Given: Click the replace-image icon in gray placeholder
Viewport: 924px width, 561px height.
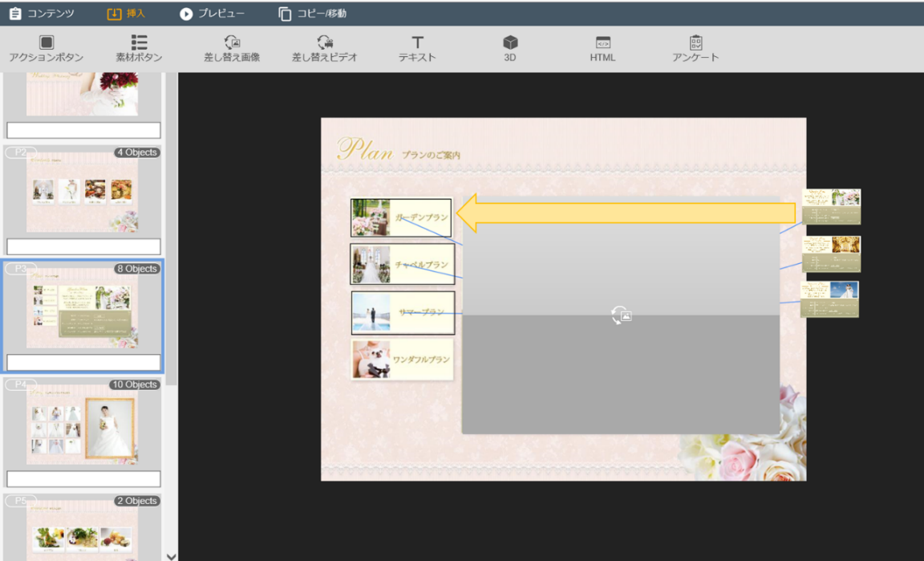Looking at the screenshot, I should pyautogui.click(x=621, y=315).
